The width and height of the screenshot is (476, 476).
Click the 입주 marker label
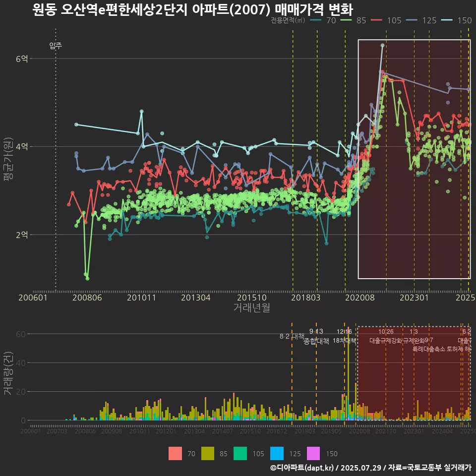tap(56, 46)
